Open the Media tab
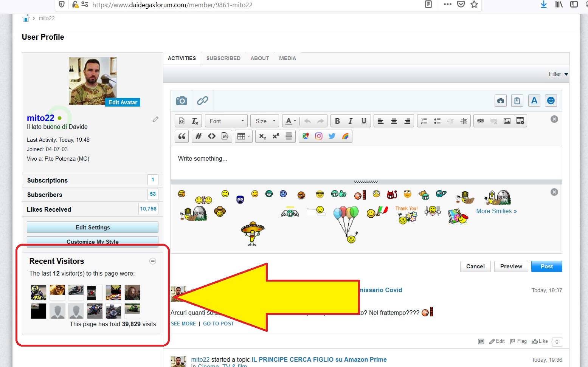This screenshot has width=588, height=367. click(x=287, y=58)
